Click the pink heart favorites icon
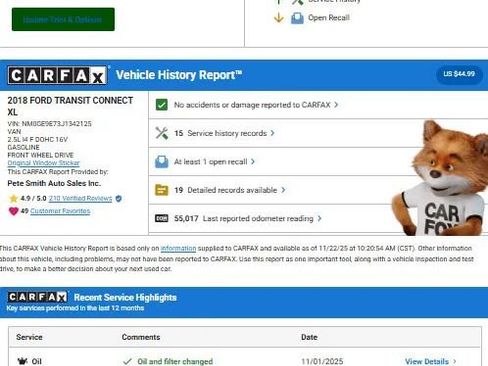The image size is (488, 366). point(13,211)
